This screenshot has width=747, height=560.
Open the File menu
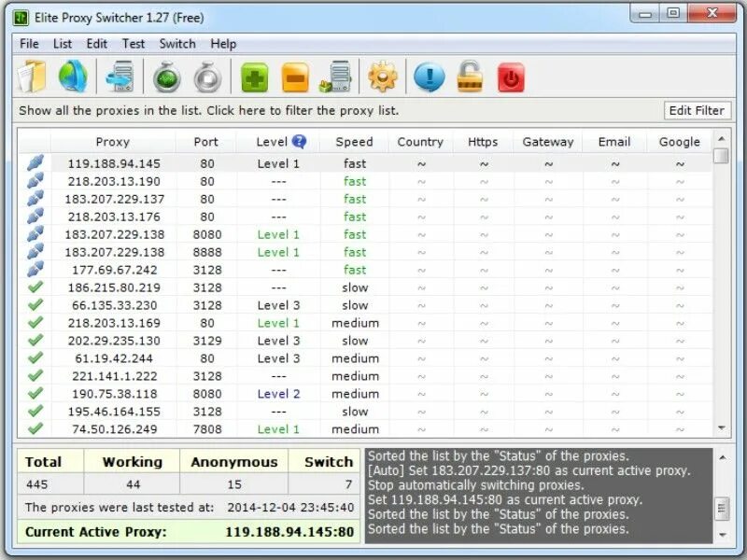coord(29,44)
